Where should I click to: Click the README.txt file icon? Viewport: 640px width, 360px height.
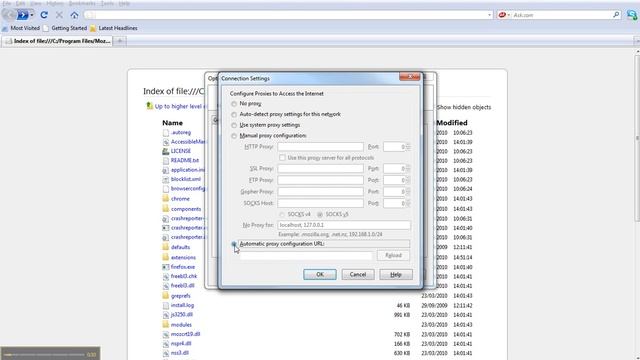click(165, 160)
